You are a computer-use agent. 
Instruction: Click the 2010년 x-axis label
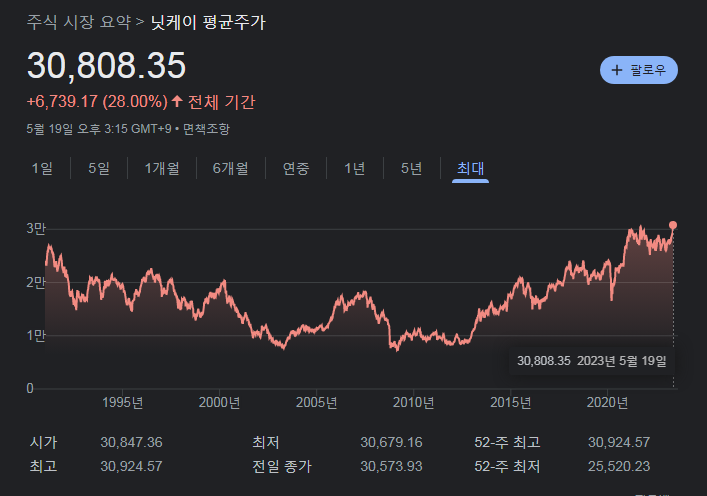coord(413,402)
